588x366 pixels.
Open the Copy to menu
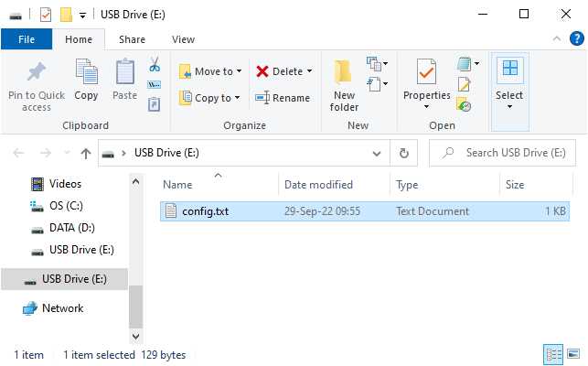(x=209, y=98)
